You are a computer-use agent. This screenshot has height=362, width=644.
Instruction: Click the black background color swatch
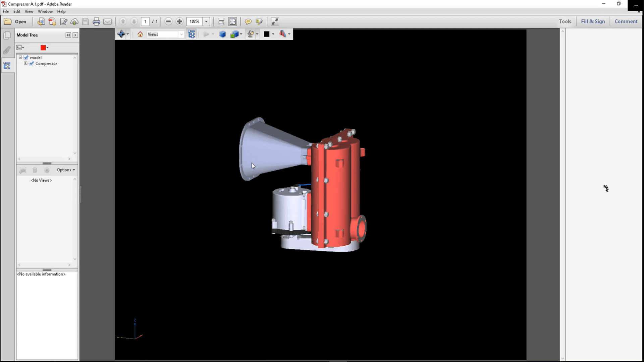coord(267,34)
